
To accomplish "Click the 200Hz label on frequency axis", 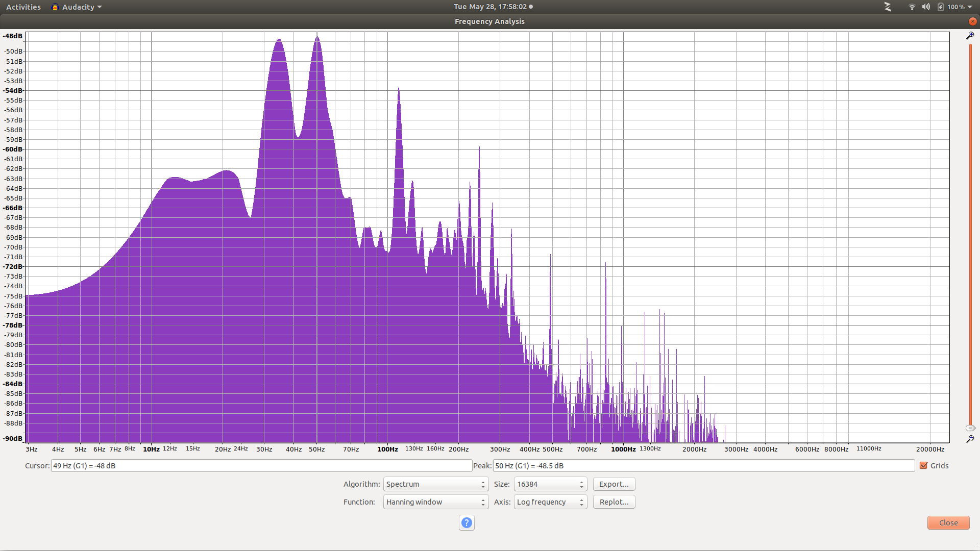I will click(x=458, y=449).
